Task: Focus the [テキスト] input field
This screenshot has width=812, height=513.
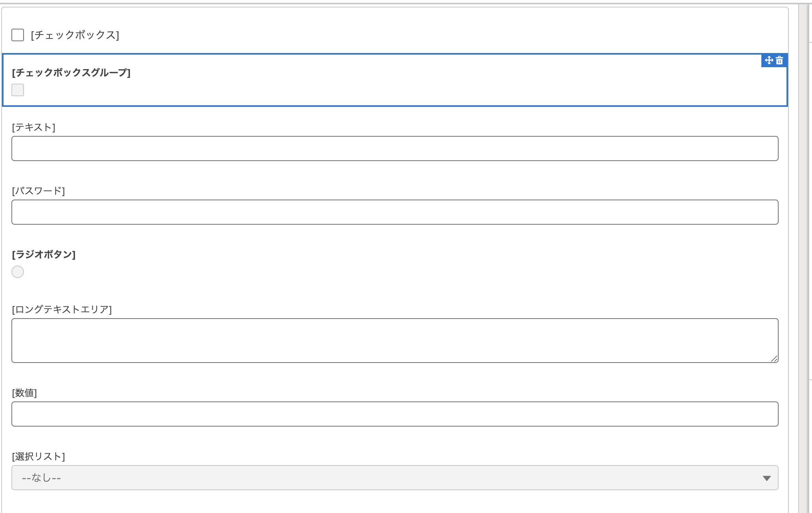Action: (x=394, y=148)
